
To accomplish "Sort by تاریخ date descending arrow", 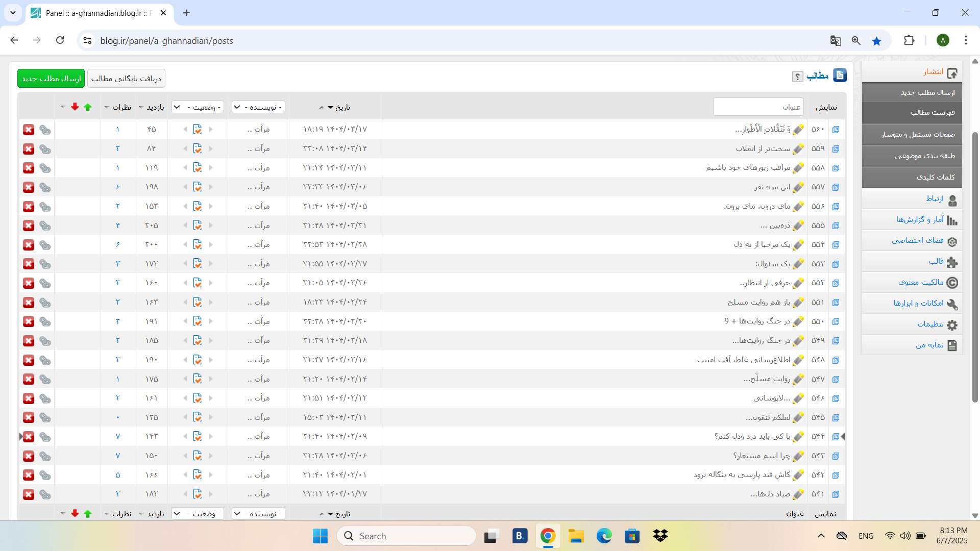I will tap(330, 108).
